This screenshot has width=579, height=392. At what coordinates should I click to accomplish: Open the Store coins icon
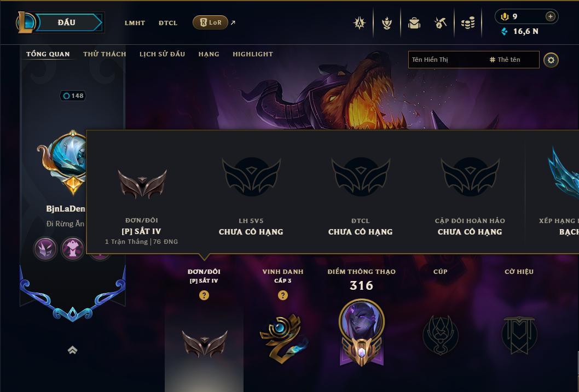(x=468, y=24)
